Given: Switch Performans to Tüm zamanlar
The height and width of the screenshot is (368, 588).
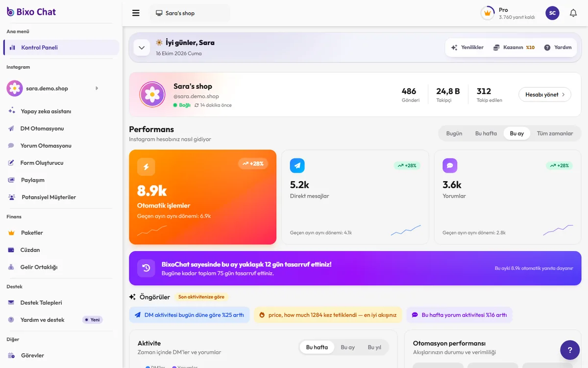Looking at the screenshot, I should click(555, 133).
